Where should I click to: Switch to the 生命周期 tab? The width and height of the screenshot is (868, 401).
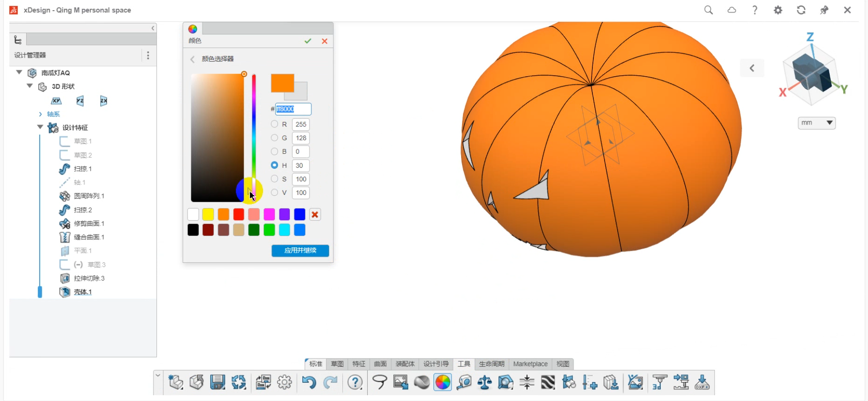[x=492, y=364]
